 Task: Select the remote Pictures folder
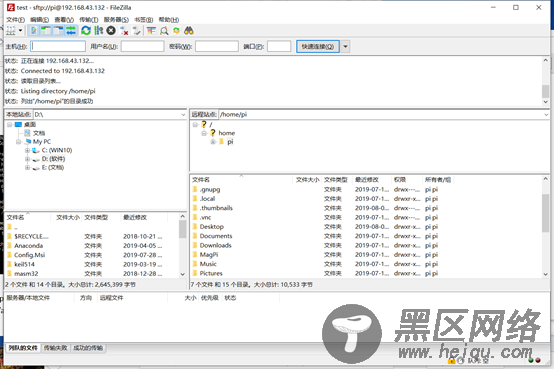211,273
